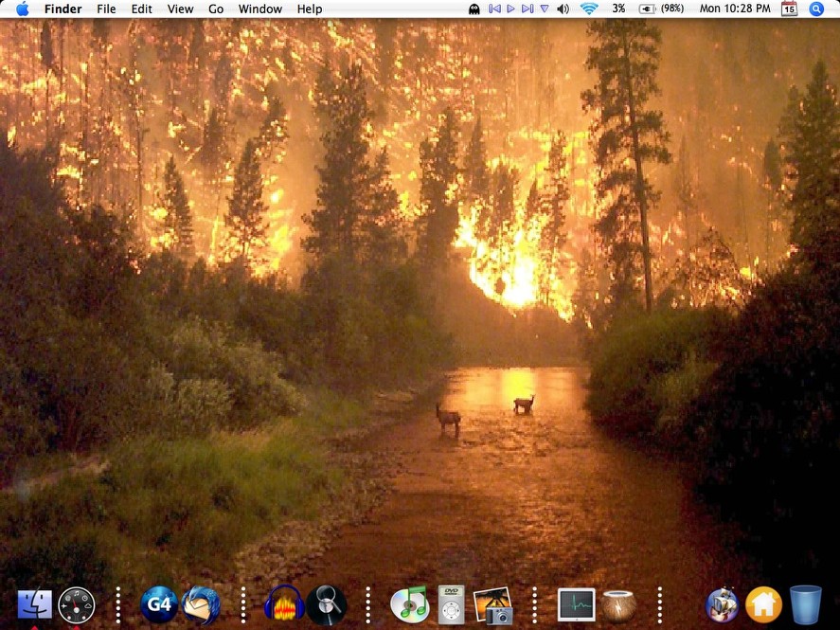Image resolution: width=840 pixels, height=630 pixels.
Task: Open the Home folder from the Dock
Action: 763,605
